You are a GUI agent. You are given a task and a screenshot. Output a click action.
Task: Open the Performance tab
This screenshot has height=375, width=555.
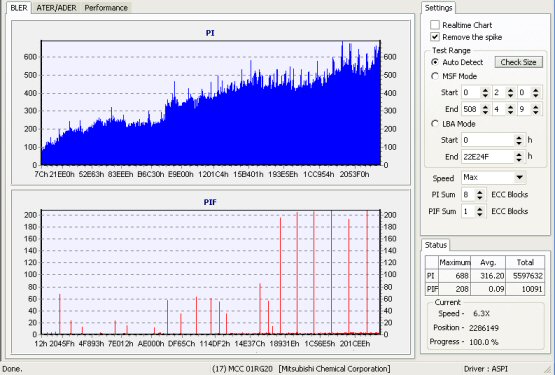coord(106,8)
